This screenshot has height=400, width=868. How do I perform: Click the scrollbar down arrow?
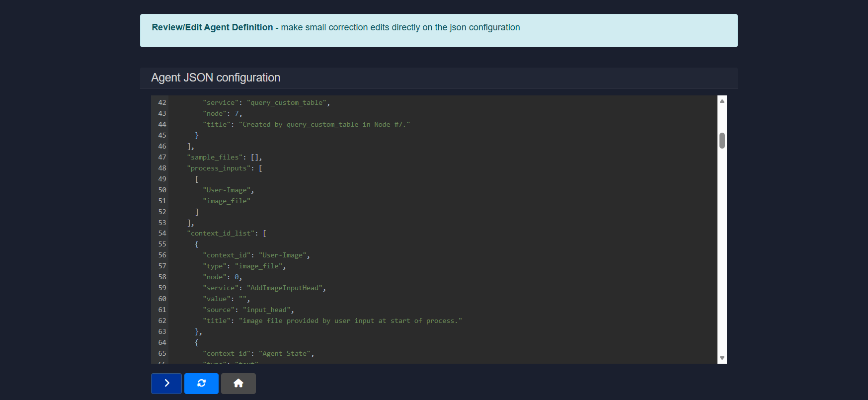pos(722,358)
